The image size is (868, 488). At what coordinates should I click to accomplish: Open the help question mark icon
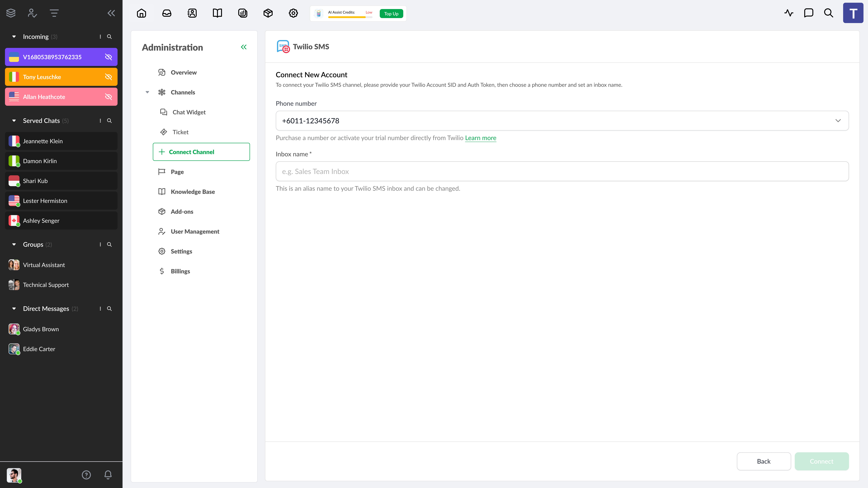coord(86,475)
